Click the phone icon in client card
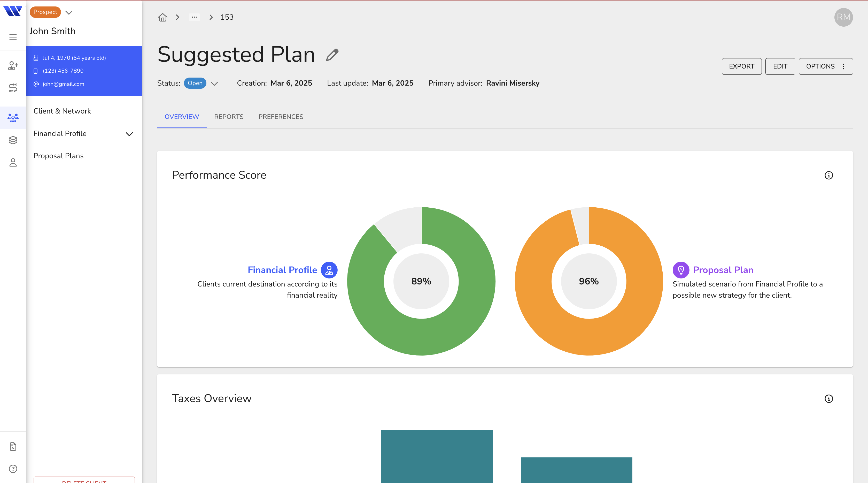868x483 pixels. (36, 71)
